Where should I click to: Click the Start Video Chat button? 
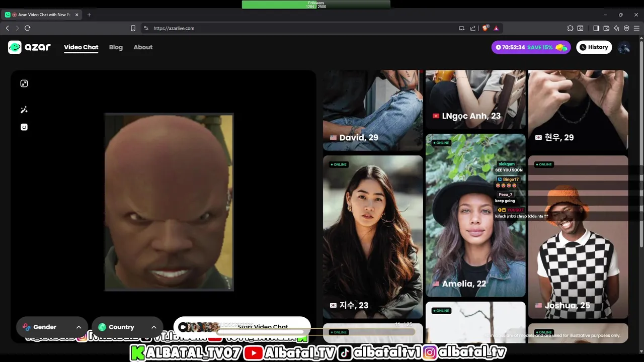click(242, 327)
